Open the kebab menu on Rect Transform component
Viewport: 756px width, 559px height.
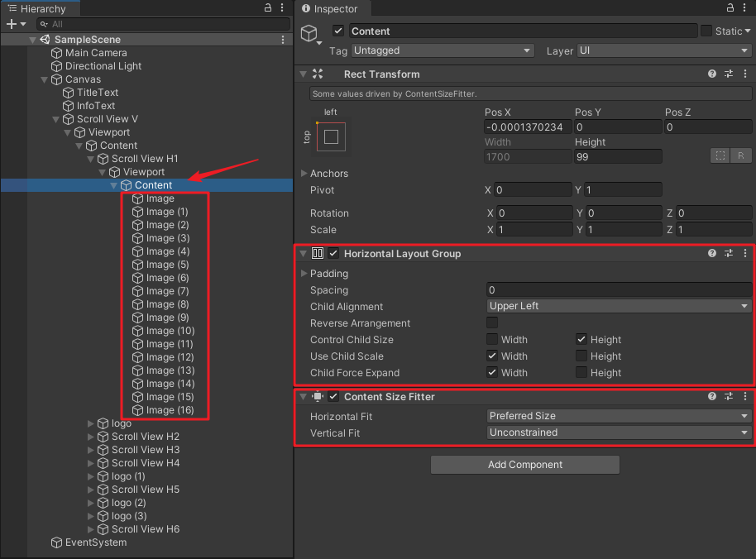point(744,74)
